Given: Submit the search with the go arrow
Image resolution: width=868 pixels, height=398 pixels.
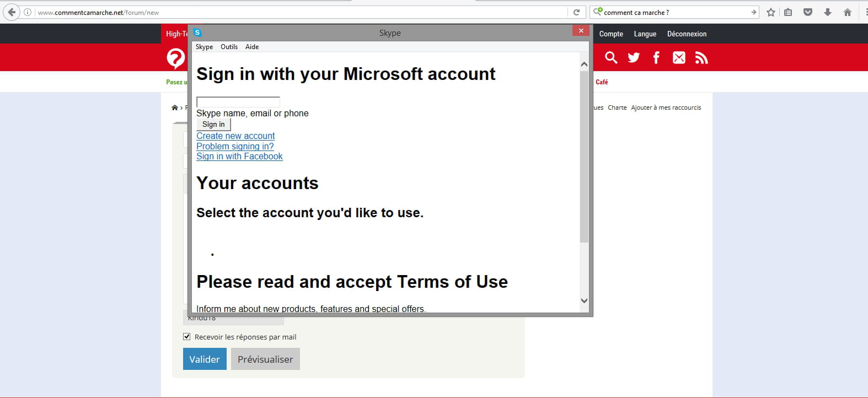Looking at the screenshot, I should tap(753, 12).
